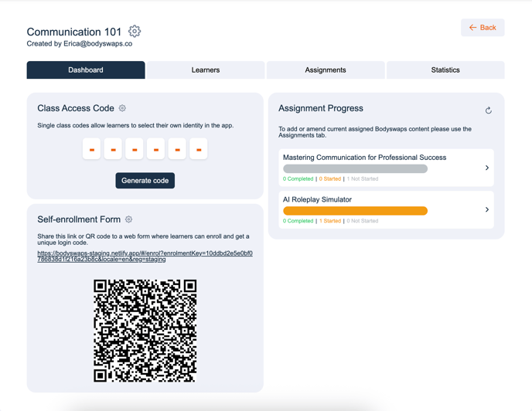
Task: Switch to the Learners tab
Action: click(206, 70)
